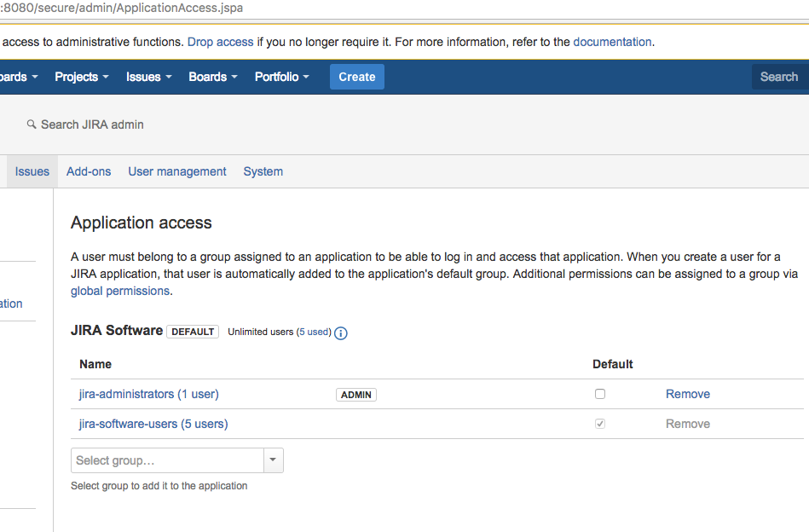Click the Application access heading
Screen dimensions: 809x532
[x=142, y=223]
